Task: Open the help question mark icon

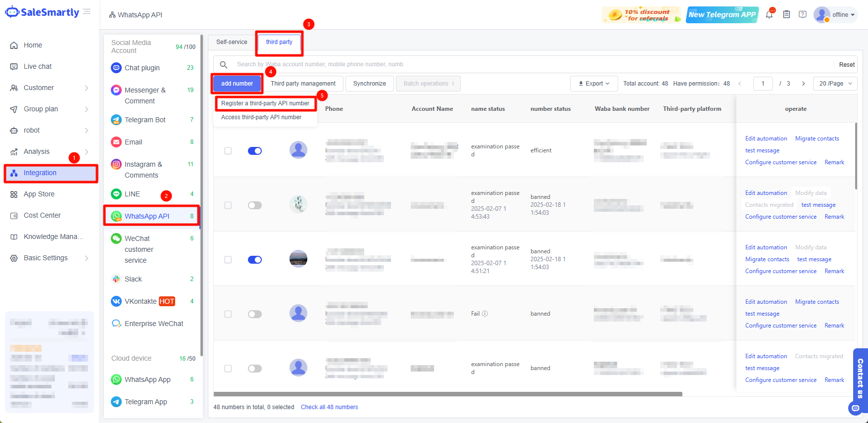Action: click(803, 15)
